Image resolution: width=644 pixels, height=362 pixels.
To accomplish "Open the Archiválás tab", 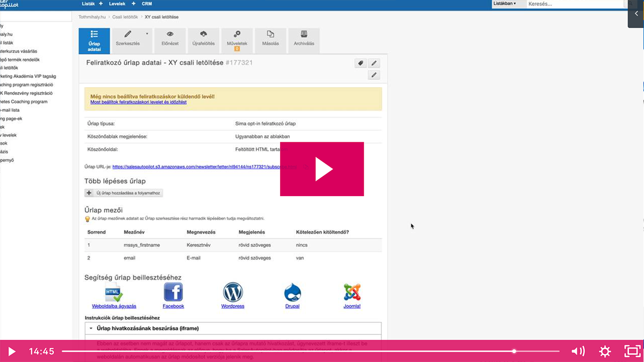I will 304,41.
